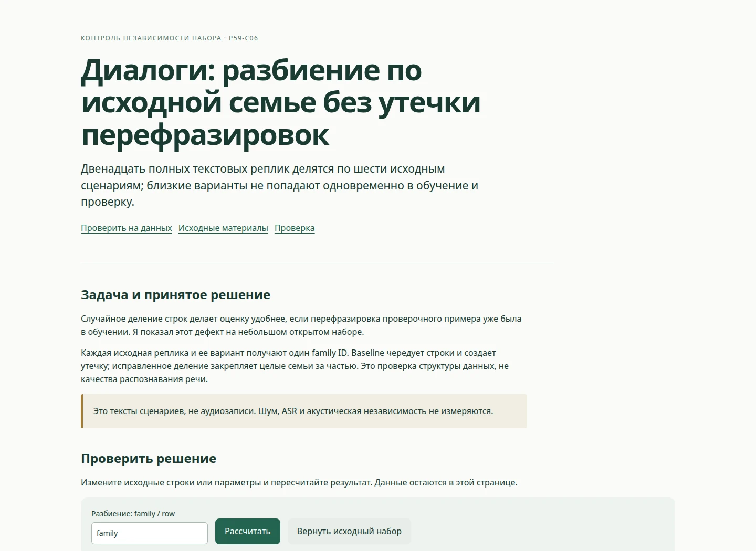
Task: Click 'Вернуть исходный набор' button
Action: [x=349, y=531]
